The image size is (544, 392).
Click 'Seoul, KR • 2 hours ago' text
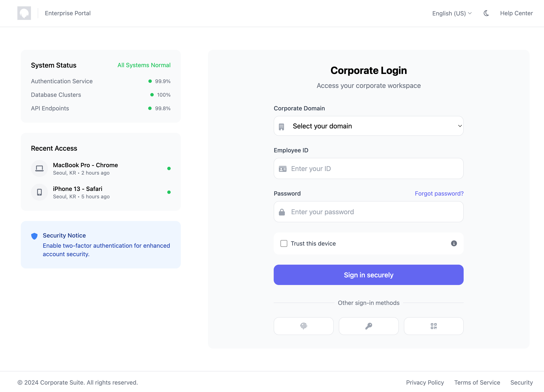pos(81,173)
